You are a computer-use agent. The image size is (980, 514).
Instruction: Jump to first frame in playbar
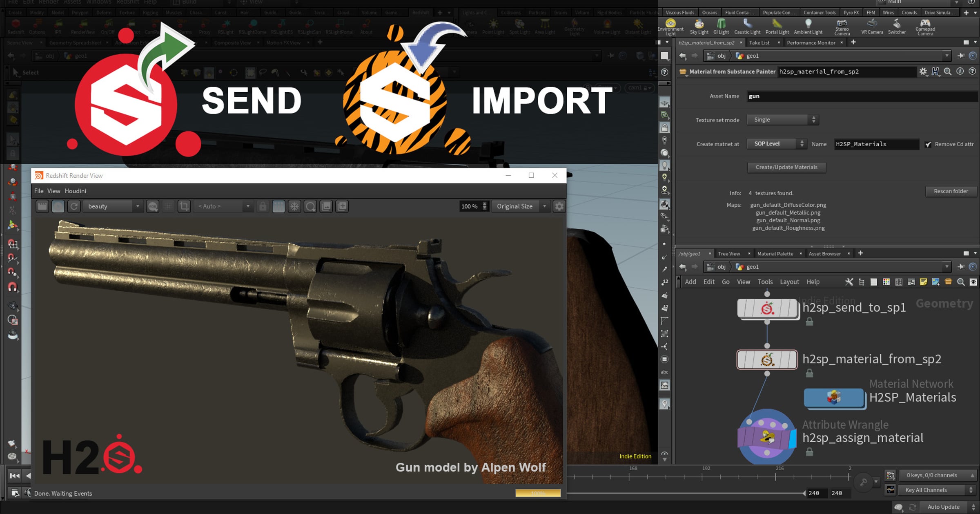(14, 476)
